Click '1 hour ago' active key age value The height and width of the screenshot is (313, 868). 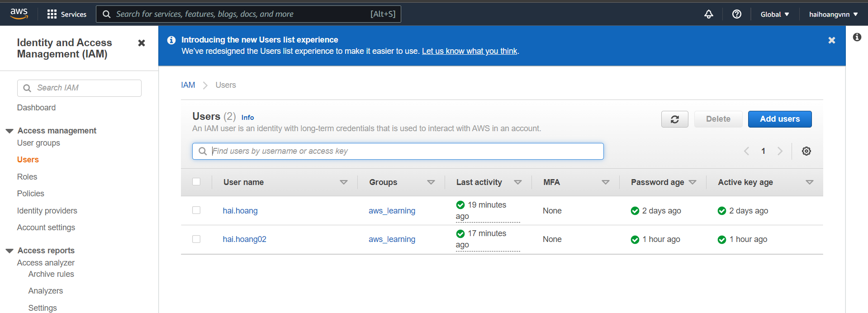point(748,239)
